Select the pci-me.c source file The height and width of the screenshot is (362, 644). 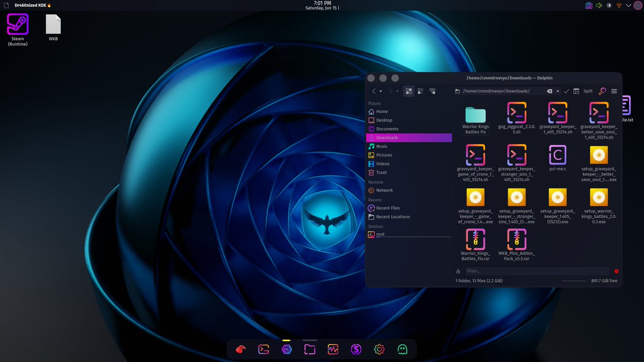(x=558, y=158)
